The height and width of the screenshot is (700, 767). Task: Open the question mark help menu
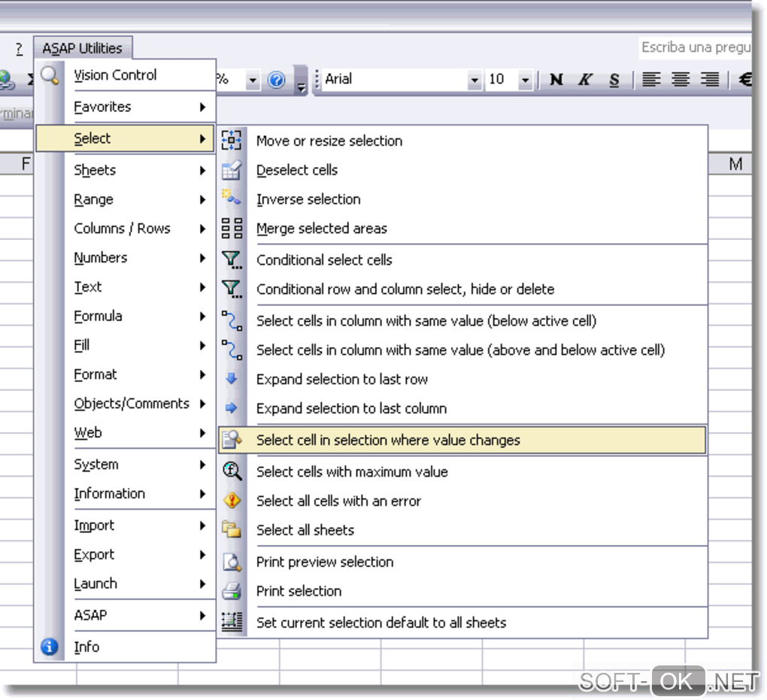[19, 49]
